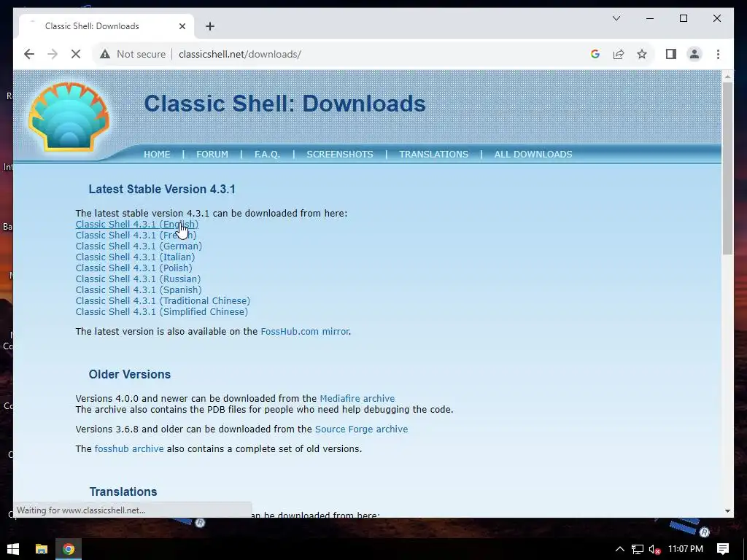
Task: Stop page loading with the X button
Action: pos(76,54)
